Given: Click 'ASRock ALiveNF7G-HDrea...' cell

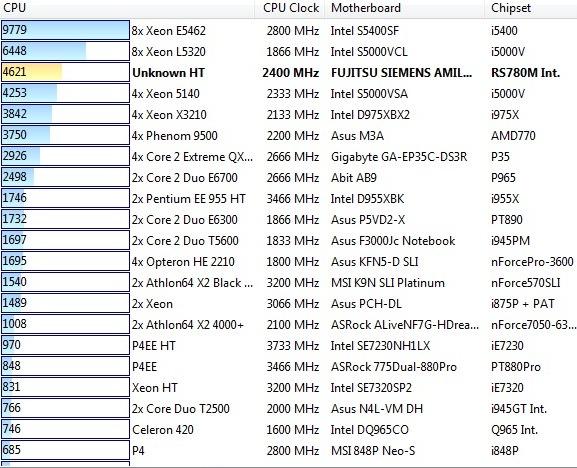Looking at the screenshot, I should point(405,325).
